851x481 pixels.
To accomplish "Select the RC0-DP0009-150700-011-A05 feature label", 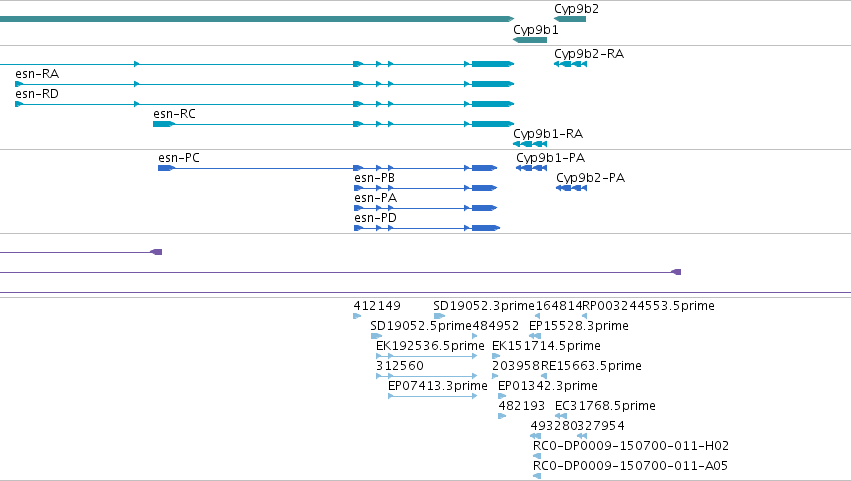I will pyautogui.click(x=631, y=466).
